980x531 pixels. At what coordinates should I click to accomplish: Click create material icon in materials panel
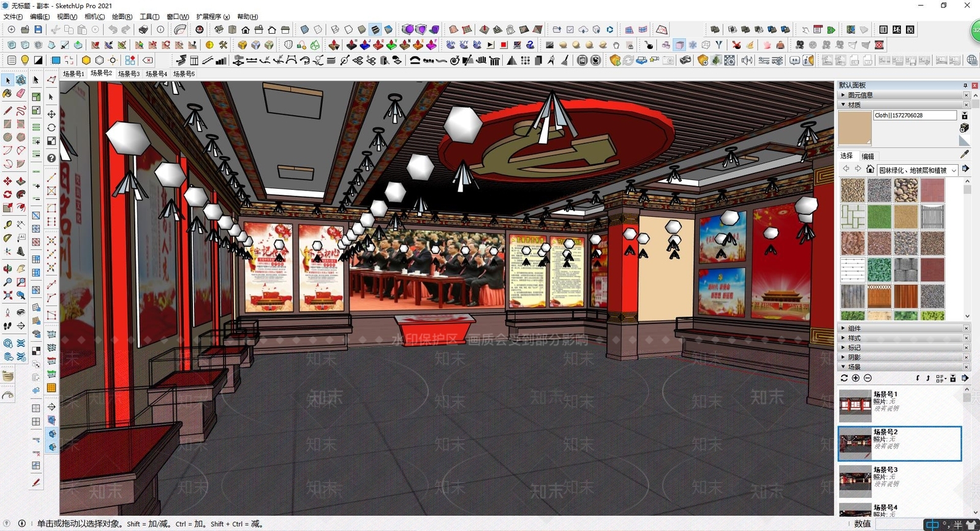pos(964,127)
